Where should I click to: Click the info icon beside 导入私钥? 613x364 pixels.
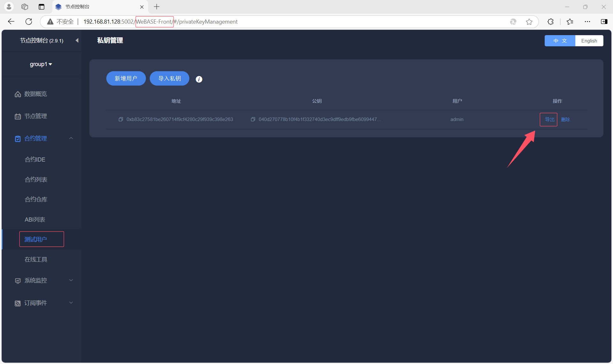click(x=199, y=79)
